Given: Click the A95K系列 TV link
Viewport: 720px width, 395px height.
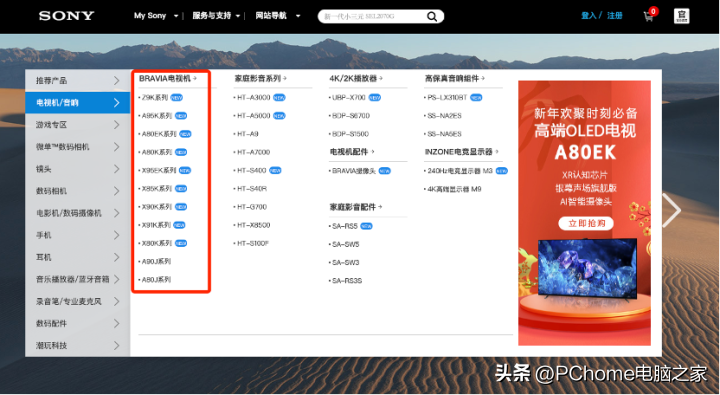Looking at the screenshot, I should point(157,116).
